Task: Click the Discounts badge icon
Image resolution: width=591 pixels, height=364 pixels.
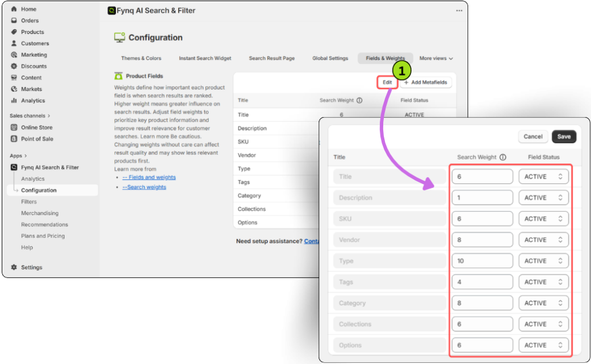Action: (14, 66)
